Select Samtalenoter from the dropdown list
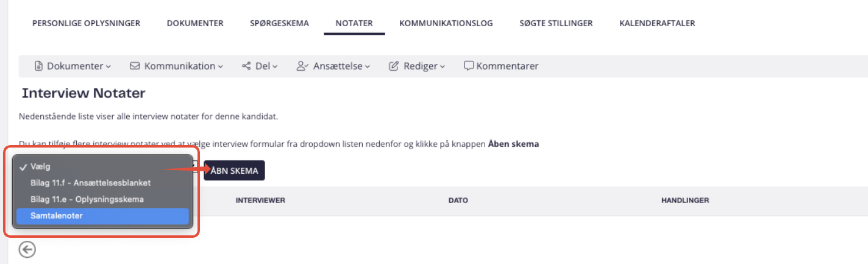 [102, 216]
